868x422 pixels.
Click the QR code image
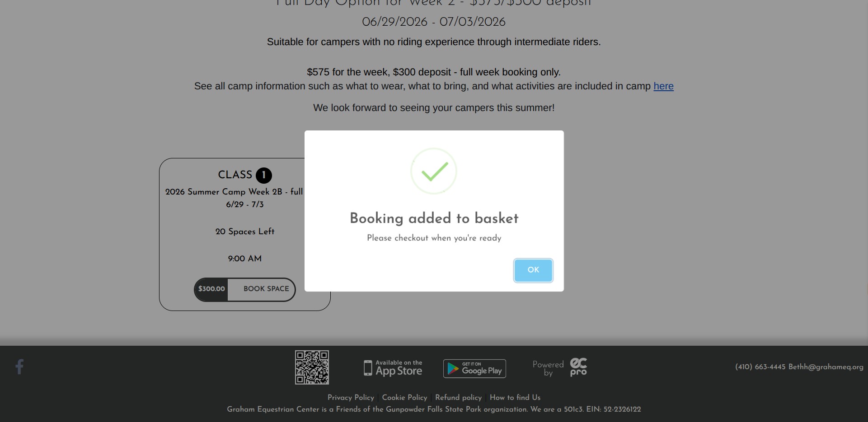(x=312, y=367)
